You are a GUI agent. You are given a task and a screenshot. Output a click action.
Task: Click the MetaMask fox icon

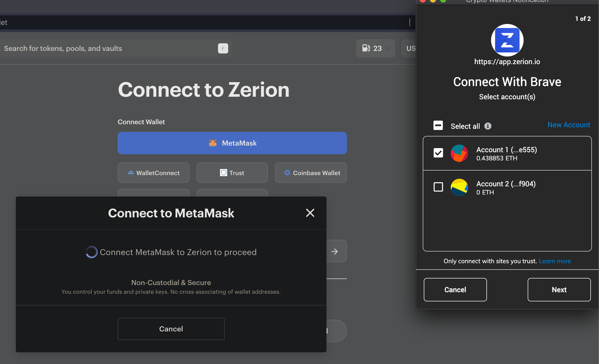pyautogui.click(x=213, y=143)
